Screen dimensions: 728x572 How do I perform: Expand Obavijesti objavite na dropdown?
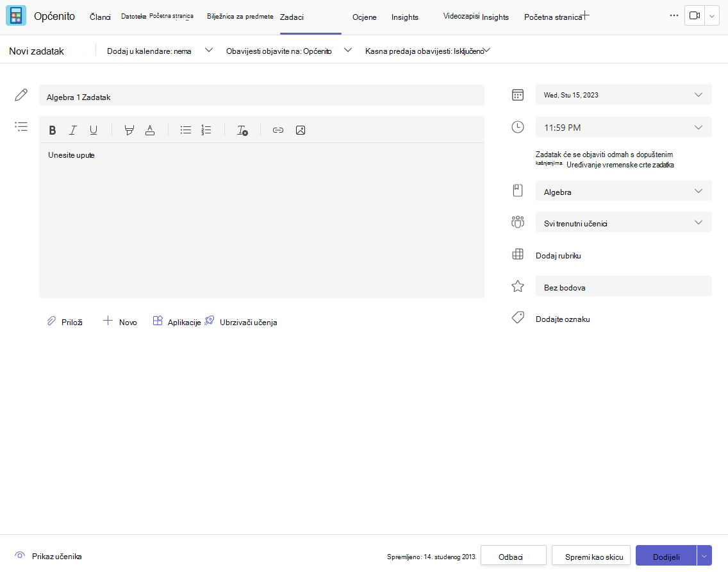coord(348,50)
